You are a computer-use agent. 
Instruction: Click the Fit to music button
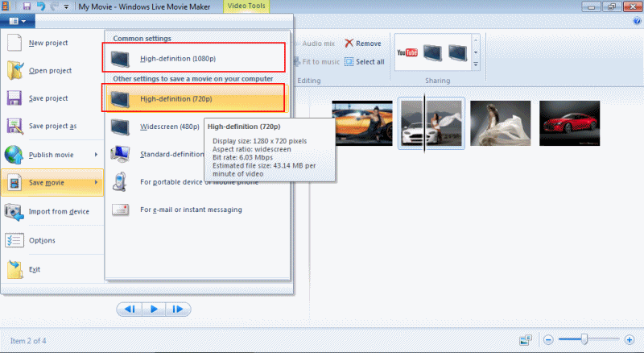tap(316, 62)
